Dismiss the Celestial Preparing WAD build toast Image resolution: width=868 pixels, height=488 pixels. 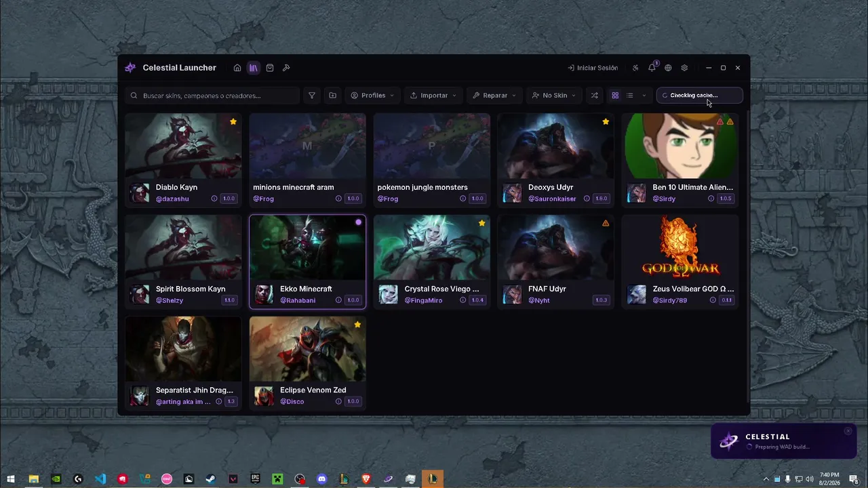[848, 431]
